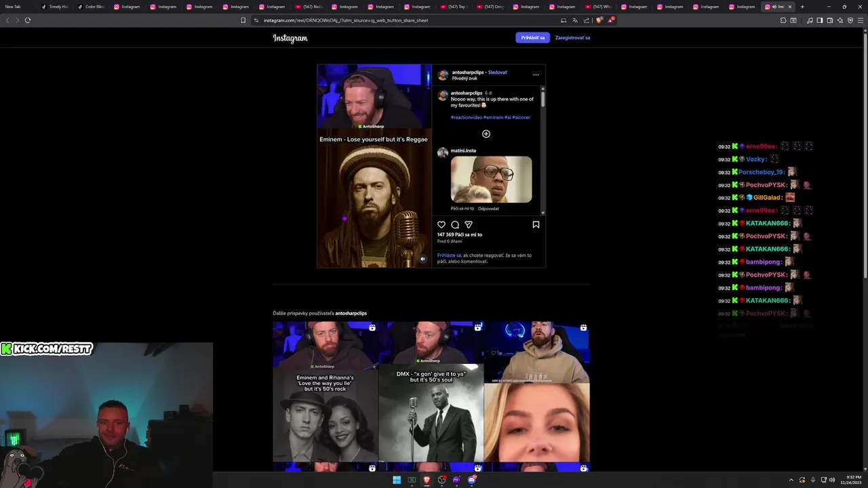Viewport: 868px width, 488px height.
Task: Open the Brave Shields lion icon
Action: [x=599, y=20]
